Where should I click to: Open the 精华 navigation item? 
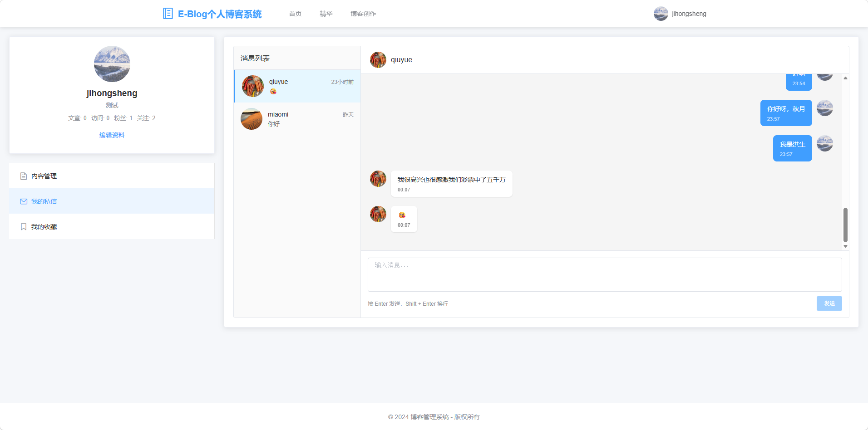[x=326, y=14]
